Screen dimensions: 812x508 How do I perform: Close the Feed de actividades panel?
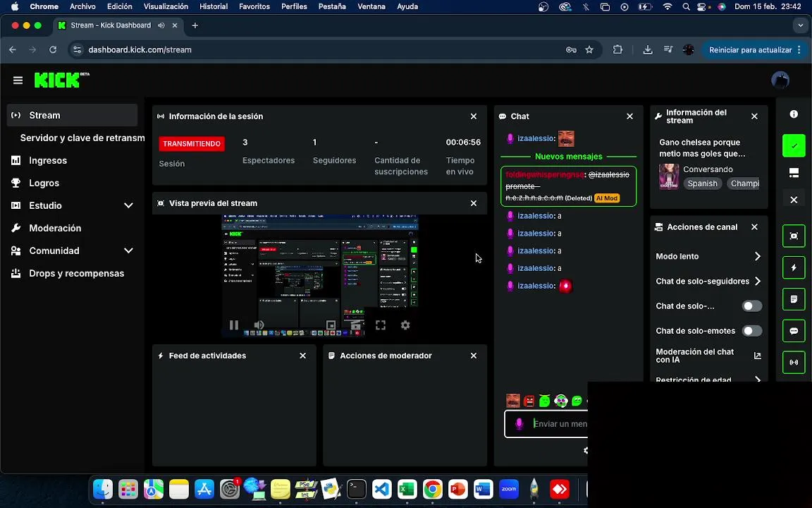(x=303, y=356)
